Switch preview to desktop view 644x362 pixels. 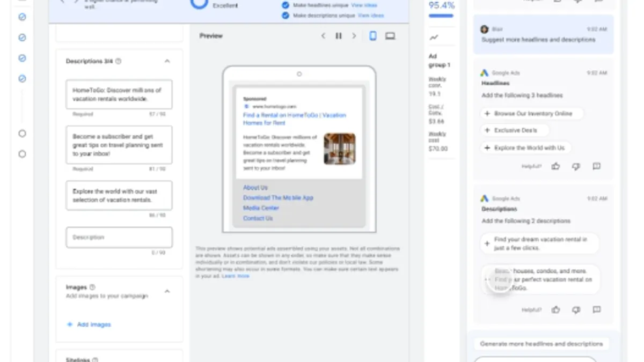(x=390, y=36)
